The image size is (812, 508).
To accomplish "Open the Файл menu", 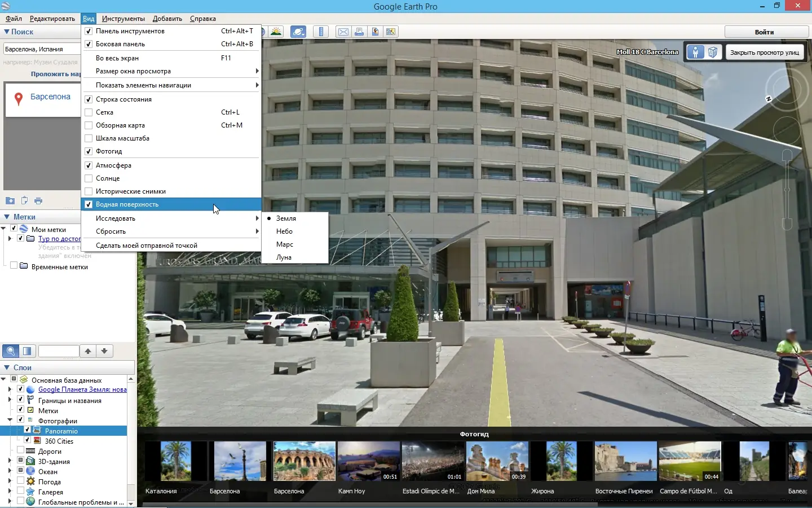I will coord(13,19).
